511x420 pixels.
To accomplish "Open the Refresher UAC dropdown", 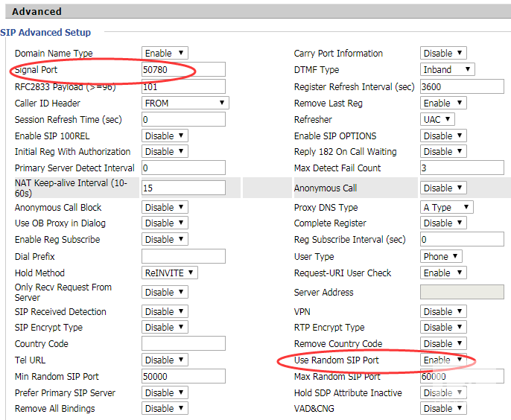I will coord(437,120).
